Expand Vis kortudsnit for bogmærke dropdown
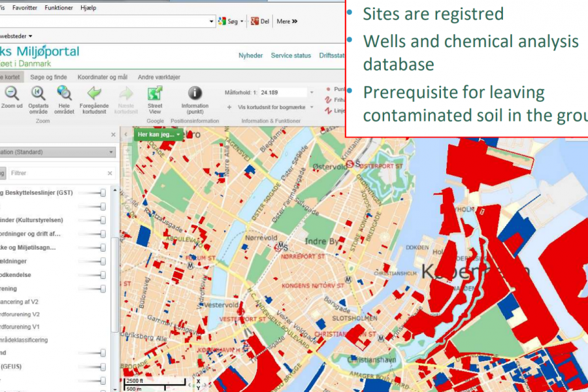Image resolution: width=588 pixels, height=392 pixels. click(312, 107)
